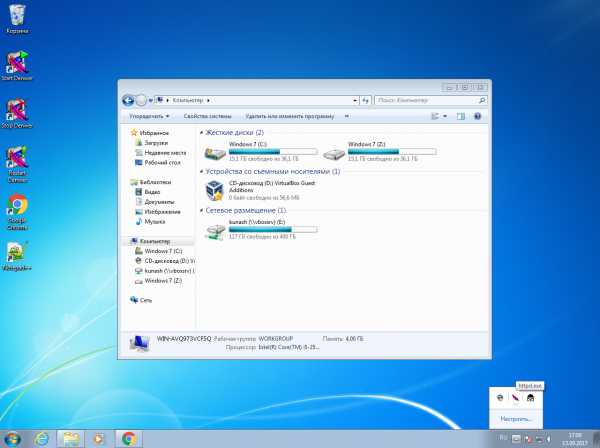Select the Start Denwer desktop shortcut
Screen dimensions: 600x448
point(17,65)
